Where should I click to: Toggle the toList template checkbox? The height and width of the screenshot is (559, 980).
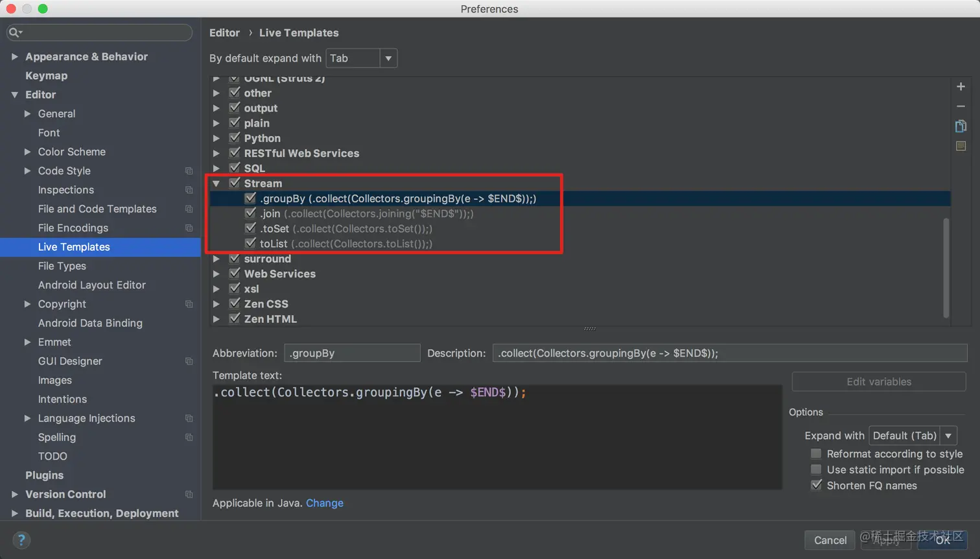coord(250,243)
